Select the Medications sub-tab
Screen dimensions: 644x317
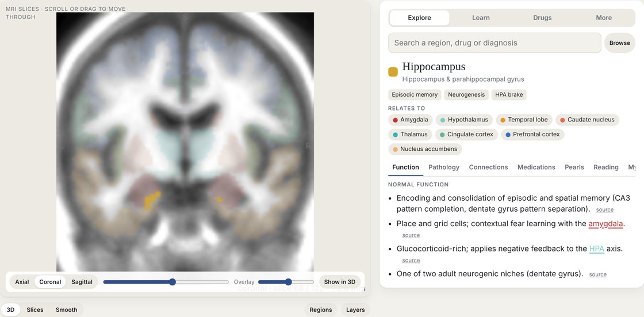pos(536,167)
